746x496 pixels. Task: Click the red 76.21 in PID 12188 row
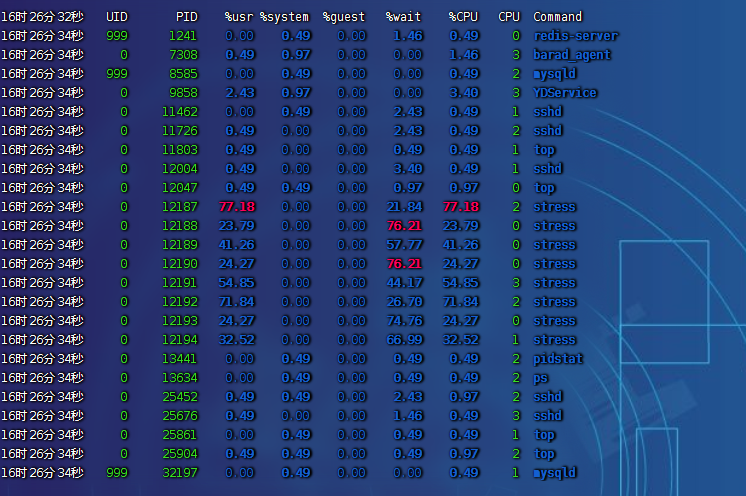point(404,226)
